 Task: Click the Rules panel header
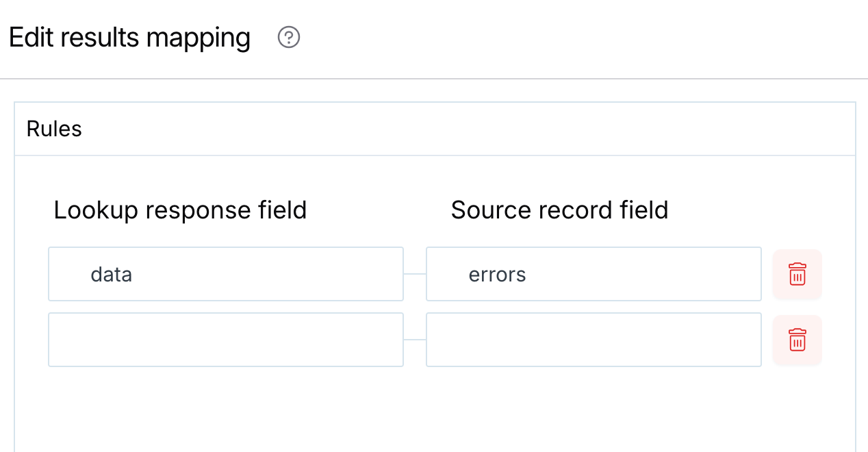click(x=54, y=128)
